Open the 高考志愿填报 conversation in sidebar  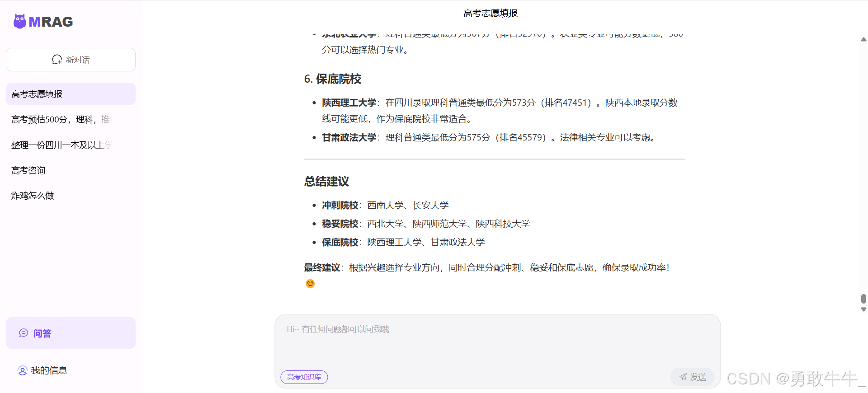point(71,94)
